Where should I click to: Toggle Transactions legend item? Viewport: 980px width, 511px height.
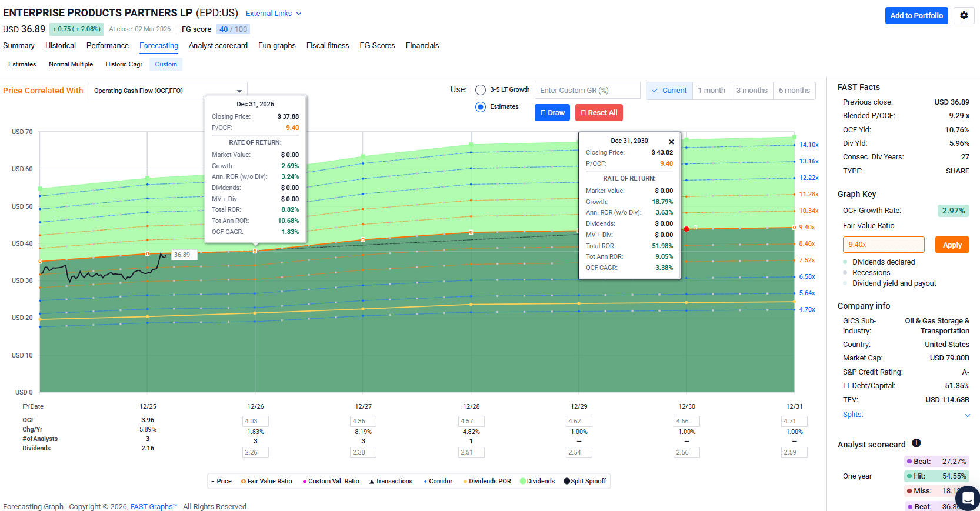(x=391, y=481)
